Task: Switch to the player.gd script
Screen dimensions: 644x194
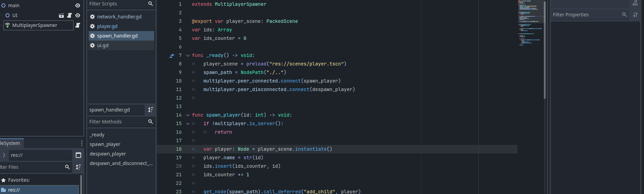Action: [x=107, y=26]
